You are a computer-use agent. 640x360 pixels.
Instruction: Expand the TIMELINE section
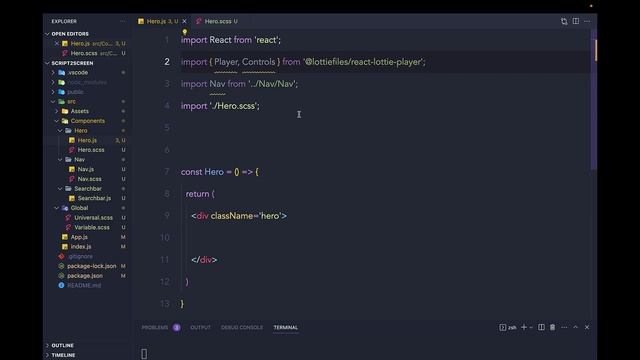point(47,355)
